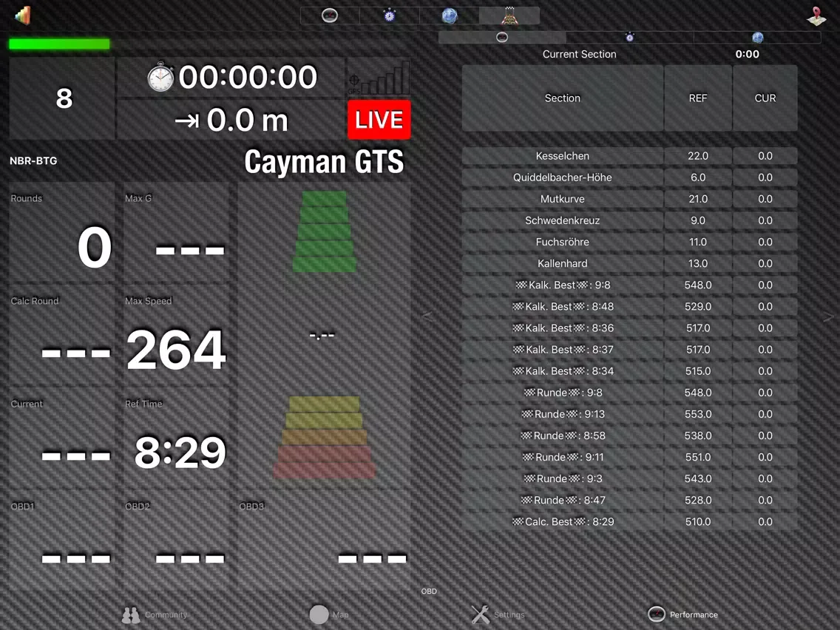Select the stopwatch tab in top bar

point(390,16)
